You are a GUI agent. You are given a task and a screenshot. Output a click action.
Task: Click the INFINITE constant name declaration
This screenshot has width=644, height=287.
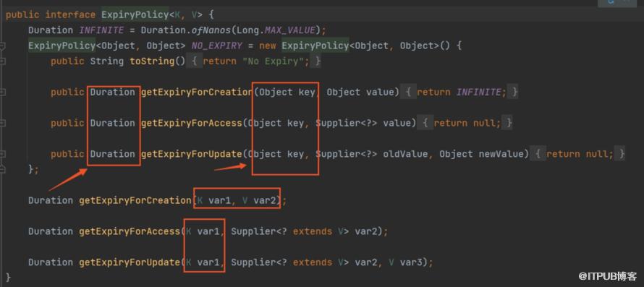(x=101, y=30)
